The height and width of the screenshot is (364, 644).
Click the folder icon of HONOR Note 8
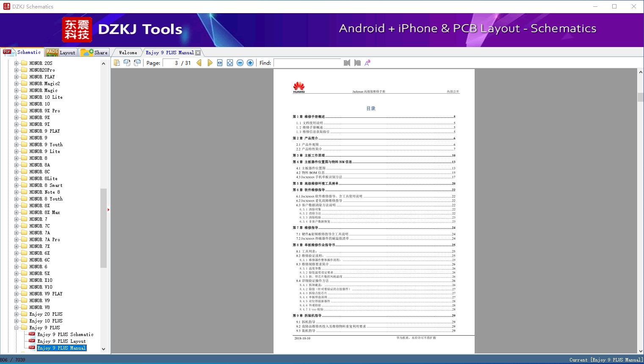24,192
